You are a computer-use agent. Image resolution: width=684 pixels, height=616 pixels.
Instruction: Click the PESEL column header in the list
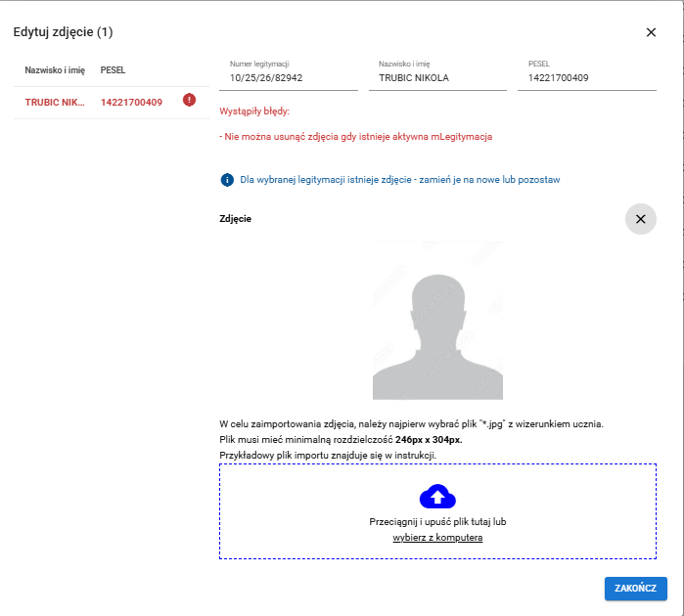click(114, 70)
